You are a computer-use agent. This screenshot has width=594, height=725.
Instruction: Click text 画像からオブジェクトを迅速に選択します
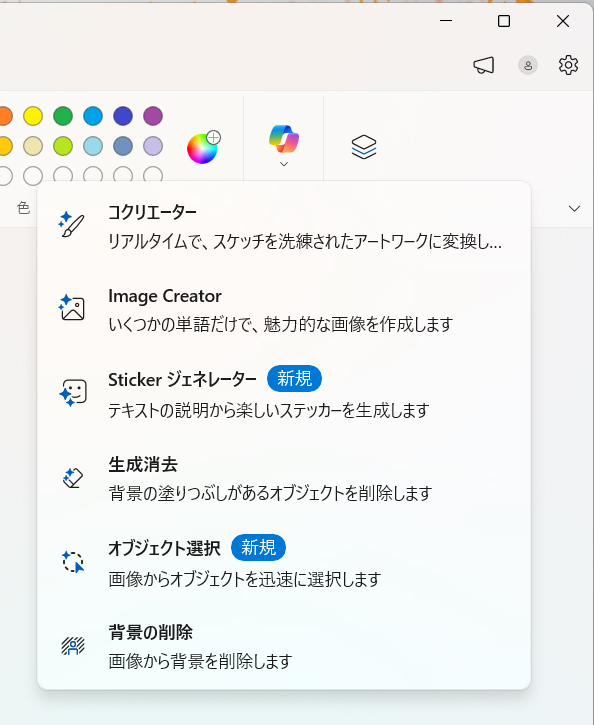point(245,579)
